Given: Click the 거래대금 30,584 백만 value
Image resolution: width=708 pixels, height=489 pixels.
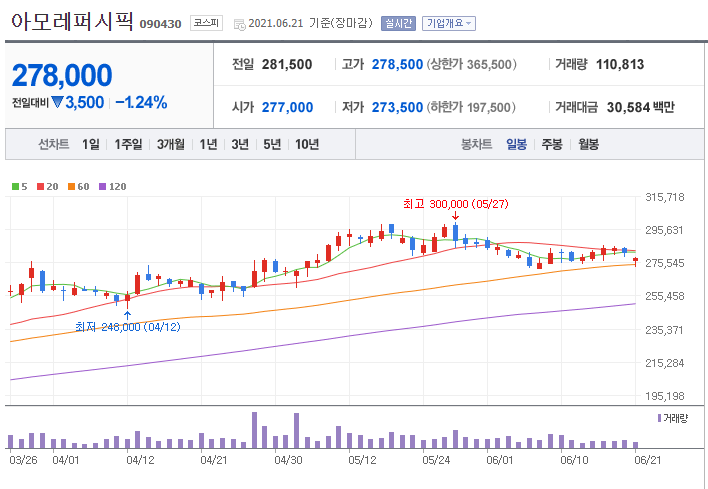Looking at the screenshot, I should point(640,107).
